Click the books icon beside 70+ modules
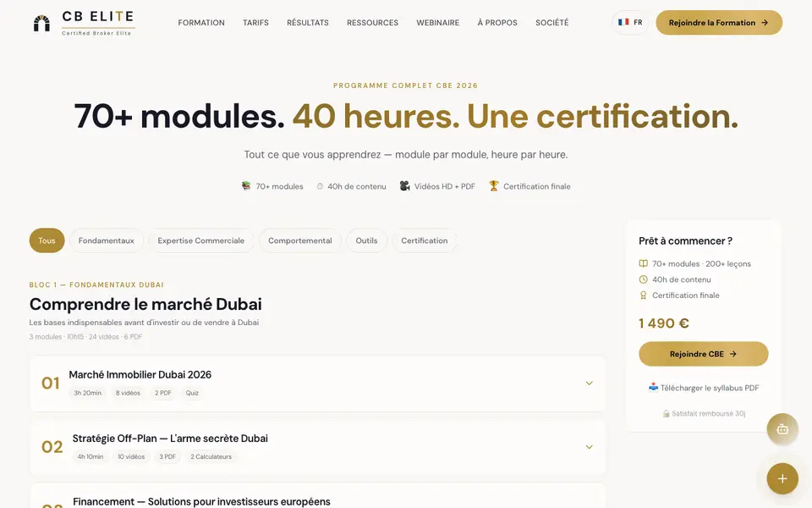 [246, 185]
